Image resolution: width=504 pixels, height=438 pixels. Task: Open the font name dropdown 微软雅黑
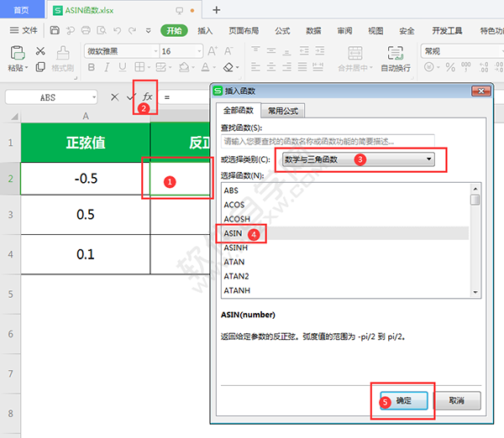pyautogui.click(x=155, y=51)
